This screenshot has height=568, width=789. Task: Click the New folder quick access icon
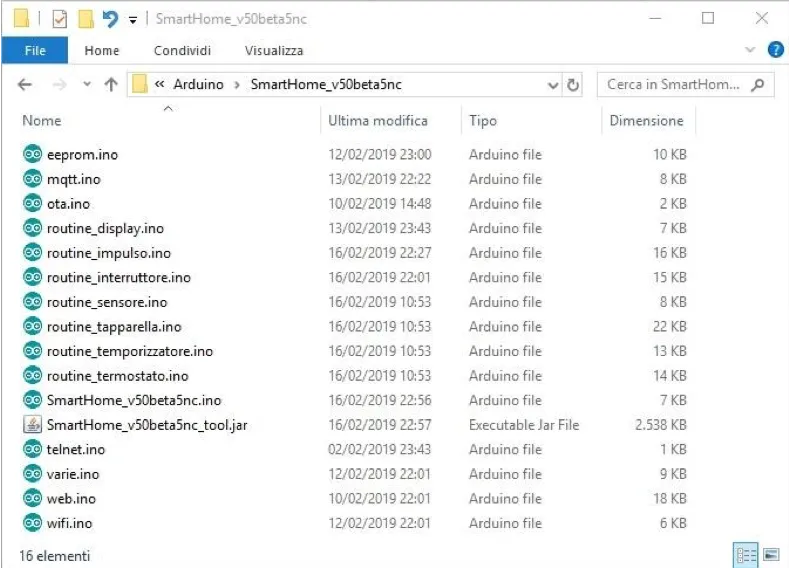pos(86,19)
